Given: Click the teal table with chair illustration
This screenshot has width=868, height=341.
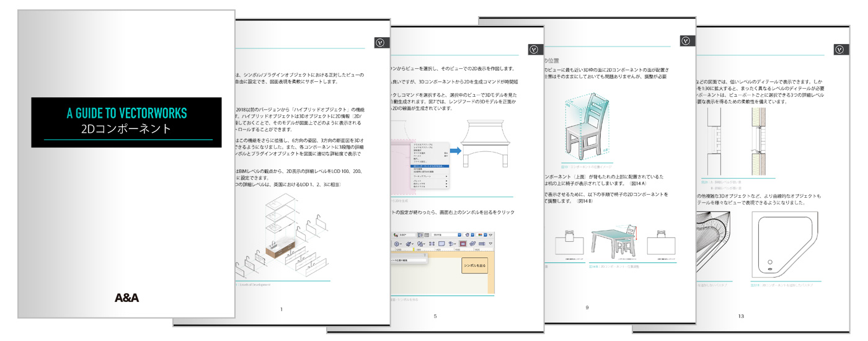Looking at the screenshot, I should click(x=613, y=242).
